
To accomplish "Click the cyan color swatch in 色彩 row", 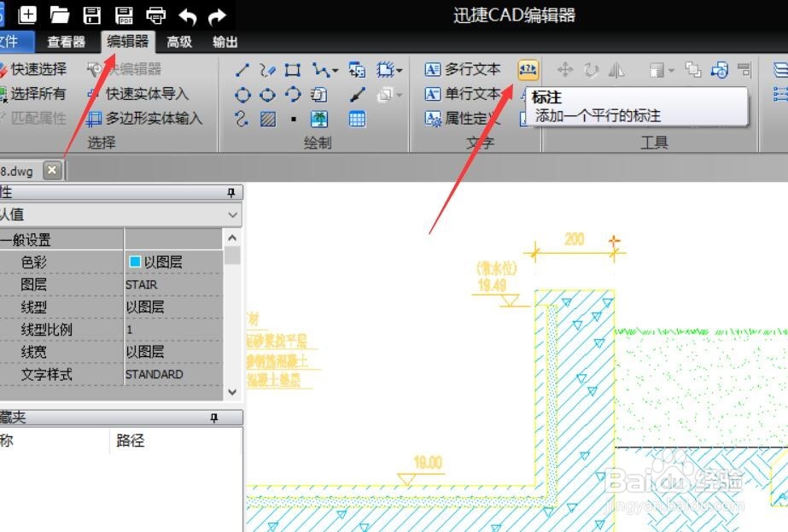I will coord(135,261).
